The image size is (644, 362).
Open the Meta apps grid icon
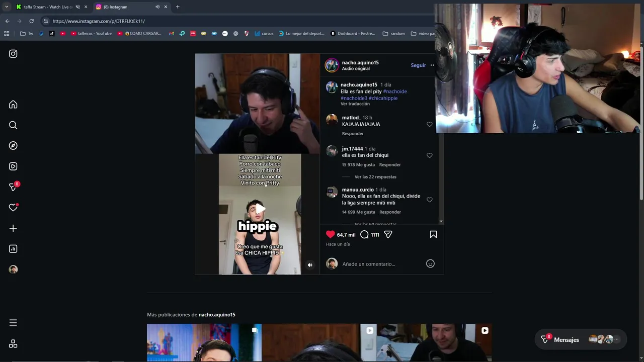13,344
